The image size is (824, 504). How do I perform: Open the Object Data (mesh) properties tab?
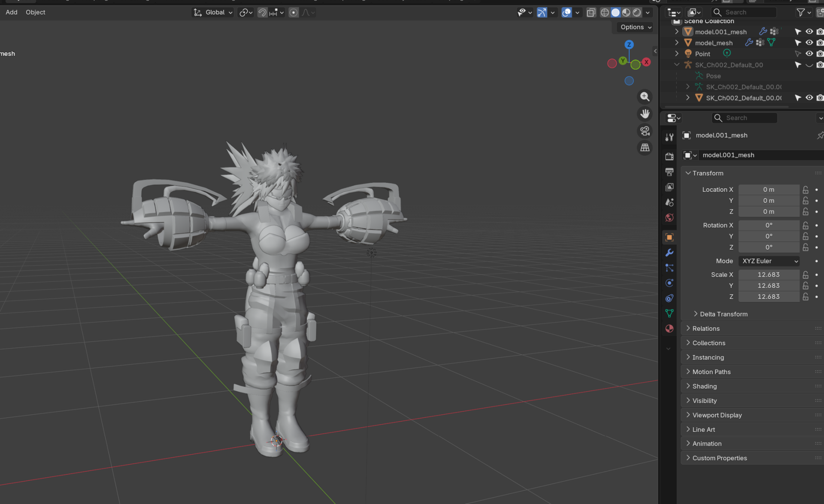[x=669, y=314]
